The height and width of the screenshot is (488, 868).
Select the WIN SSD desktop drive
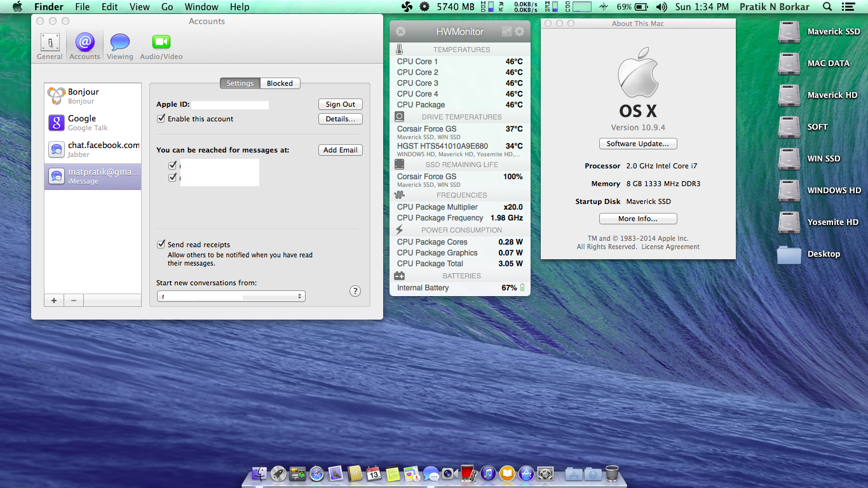789,159
